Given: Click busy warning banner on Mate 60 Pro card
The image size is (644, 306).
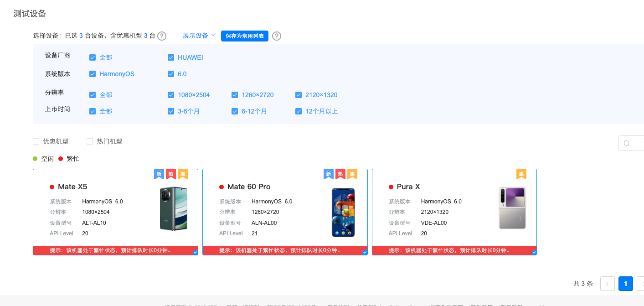Looking at the screenshot, I should 285,250.
